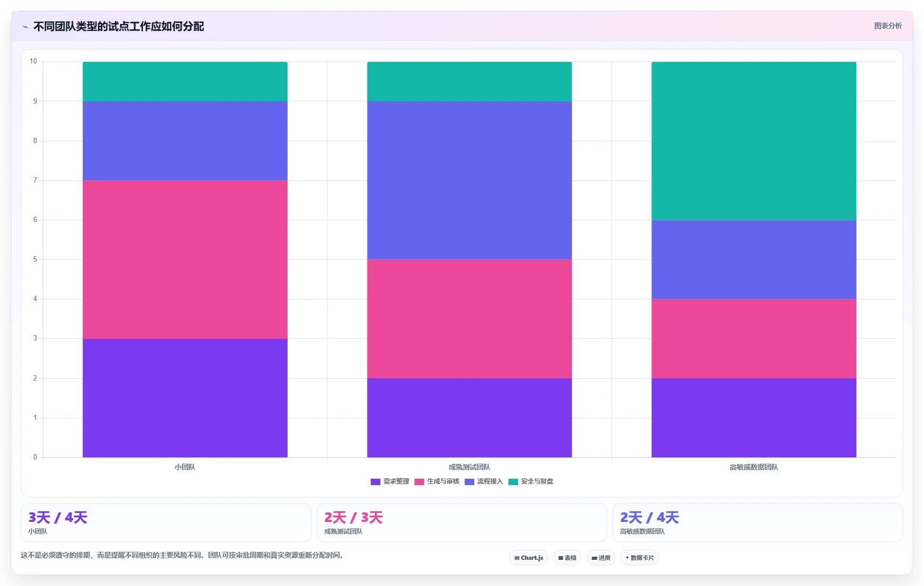Select the 3天 / 4天 小团队 card
Image resolution: width=924 pixels, height=586 pixels.
[166, 522]
